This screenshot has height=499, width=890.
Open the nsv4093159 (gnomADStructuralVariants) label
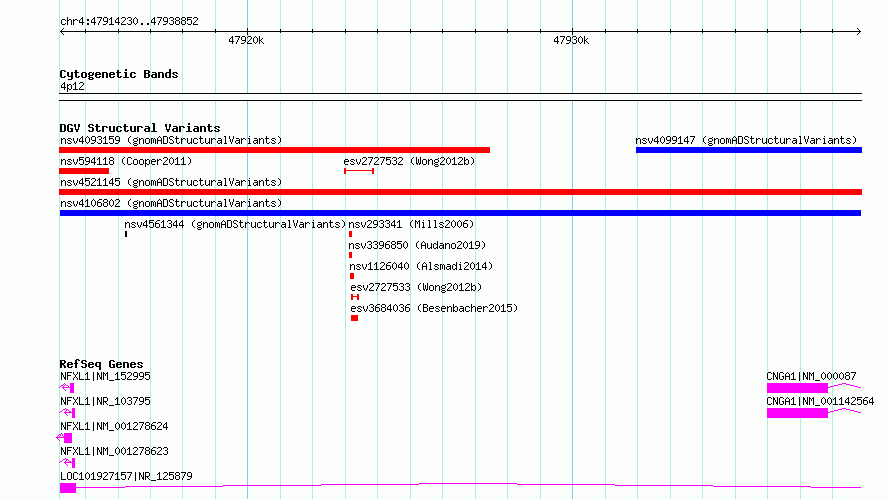[x=171, y=140]
